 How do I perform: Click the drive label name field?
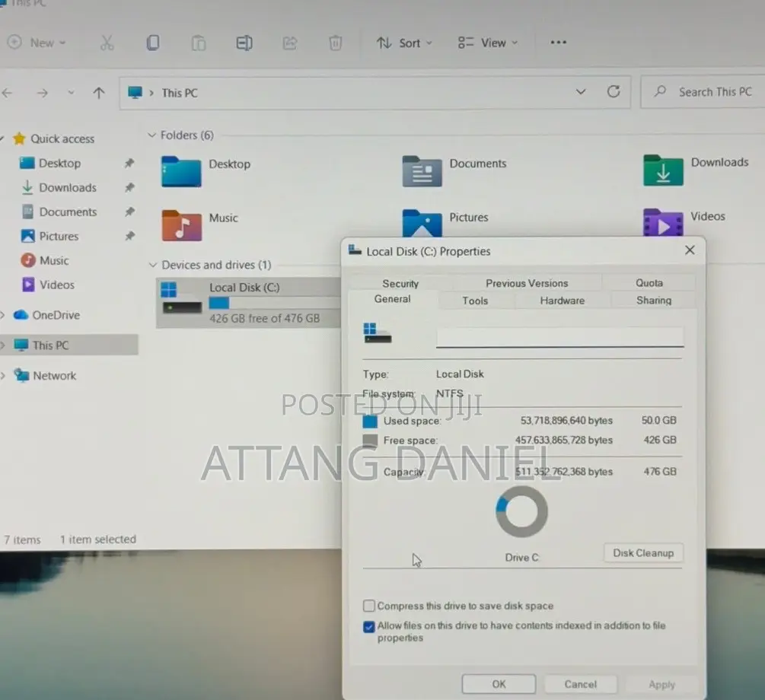[x=559, y=336]
